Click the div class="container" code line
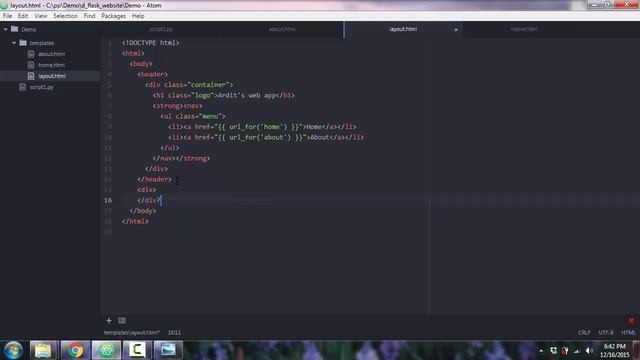This screenshot has width=640, height=360. pyautogui.click(x=189, y=85)
